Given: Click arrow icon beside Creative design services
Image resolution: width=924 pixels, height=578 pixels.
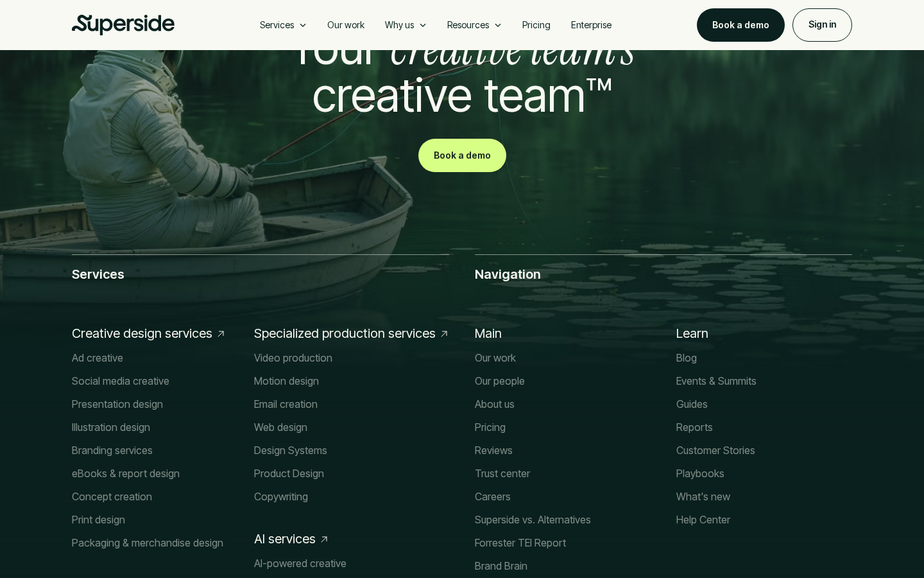Looking at the screenshot, I should [221, 334].
